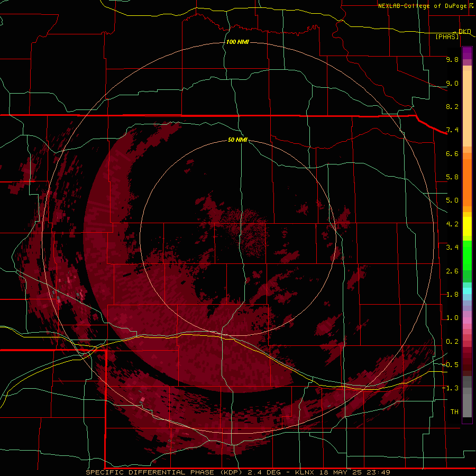Click the 9.0 value on color scale

(452, 83)
